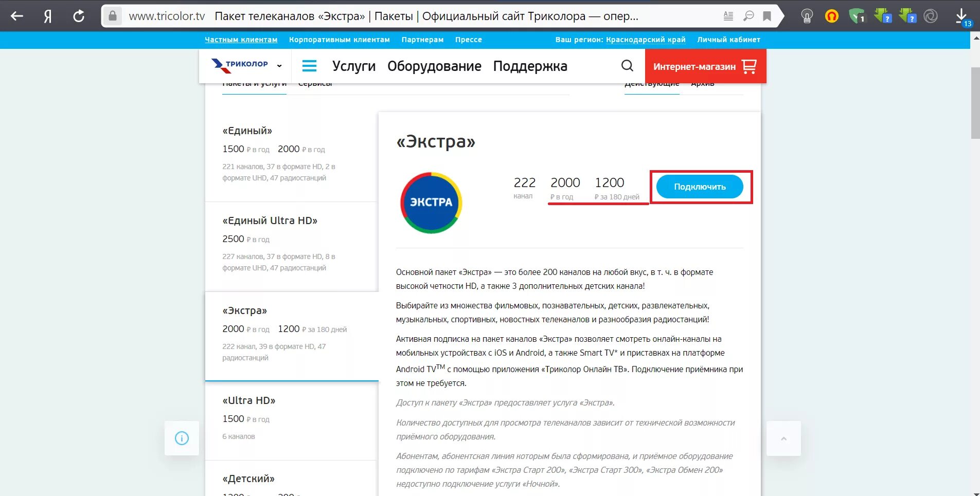Click text '6 каналов' under Ultra HD

(239, 436)
